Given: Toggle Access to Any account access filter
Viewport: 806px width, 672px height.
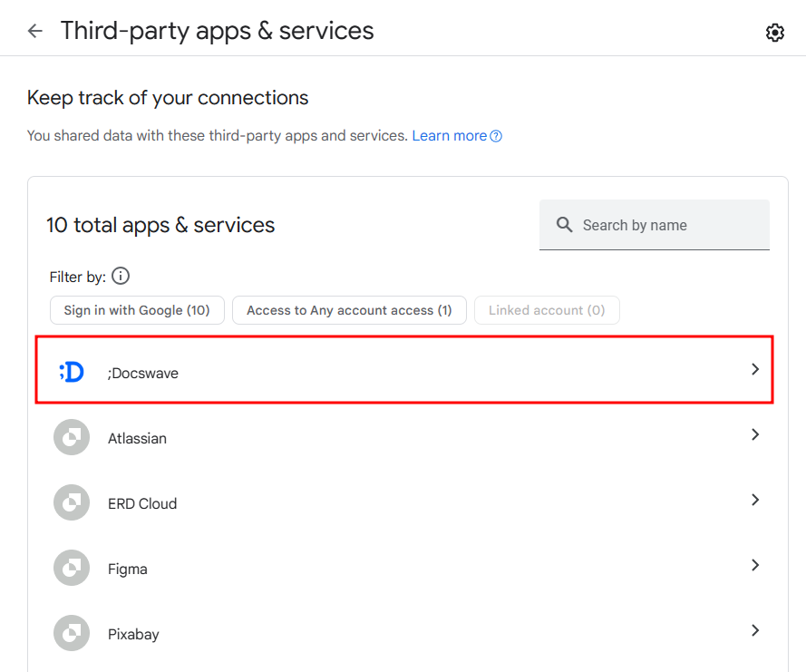Looking at the screenshot, I should [x=350, y=310].
